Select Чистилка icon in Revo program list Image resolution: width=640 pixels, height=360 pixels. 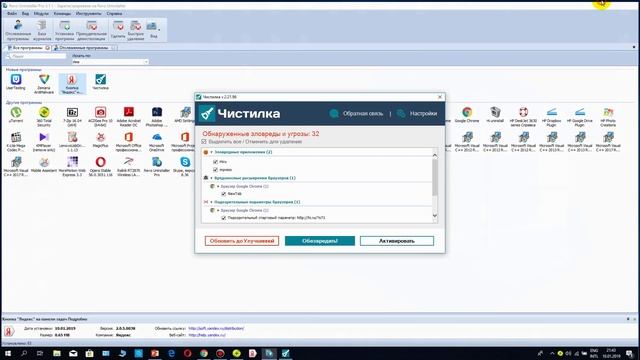tap(100, 82)
